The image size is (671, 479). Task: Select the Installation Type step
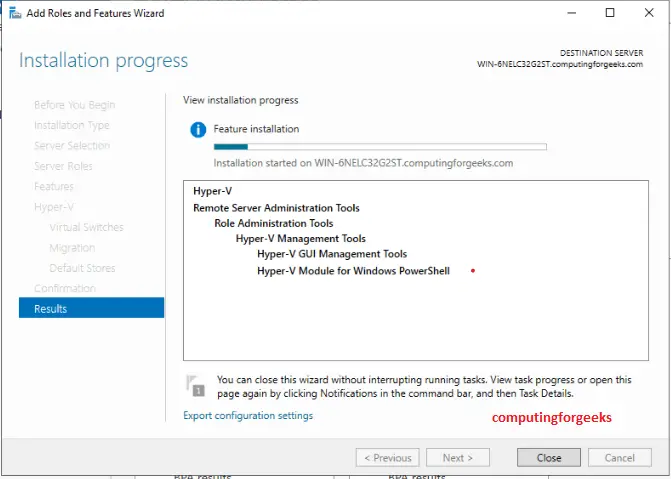(x=71, y=125)
